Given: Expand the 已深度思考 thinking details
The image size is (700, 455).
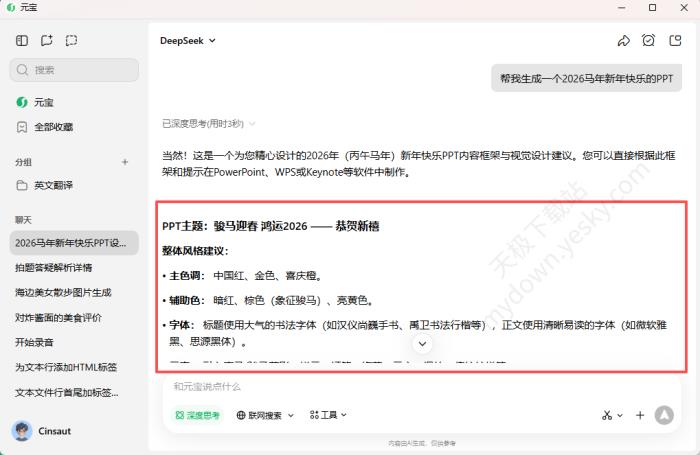Looking at the screenshot, I should tap(209, 124).
